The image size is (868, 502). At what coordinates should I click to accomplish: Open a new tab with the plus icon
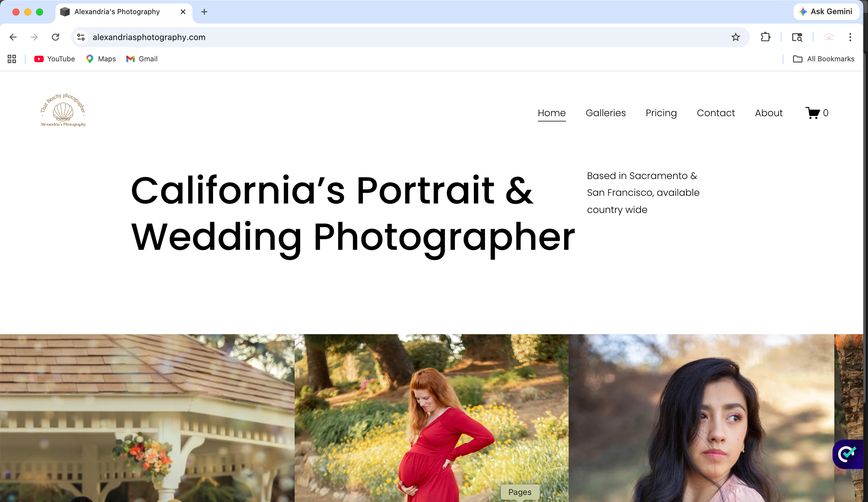205,12
